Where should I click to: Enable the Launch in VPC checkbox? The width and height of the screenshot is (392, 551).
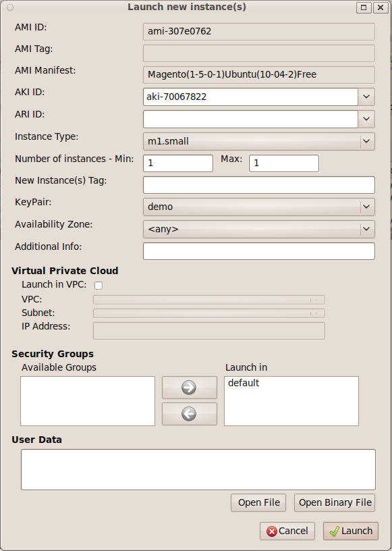[99, 286]
